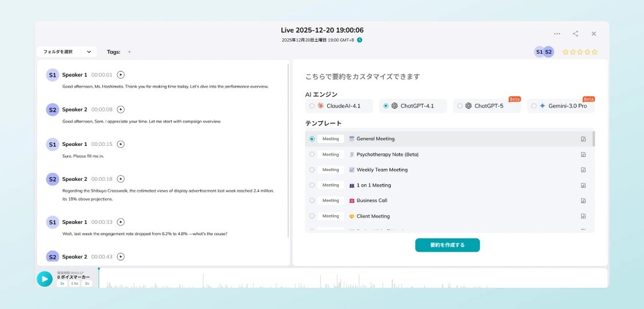Click the clock icon beside the date

pyautogui.click(x=360, y=40)
